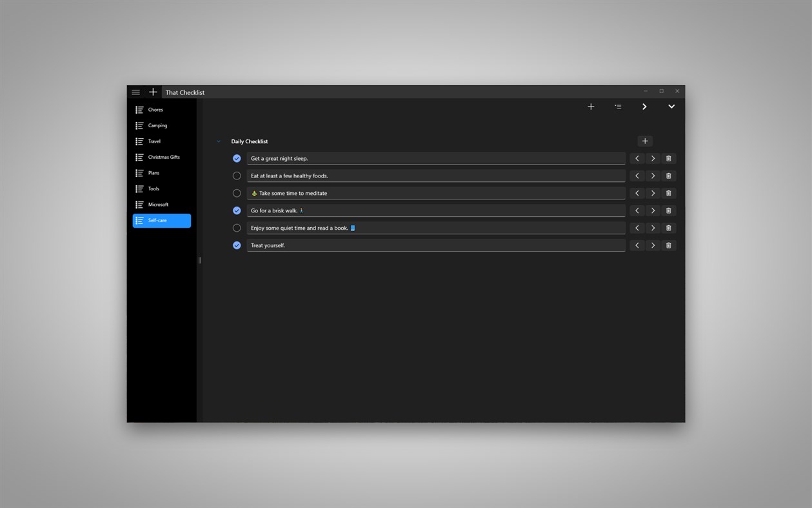812x508 pixels.
Task: Open the hamburger navigation menu
Action: [135, 92]
